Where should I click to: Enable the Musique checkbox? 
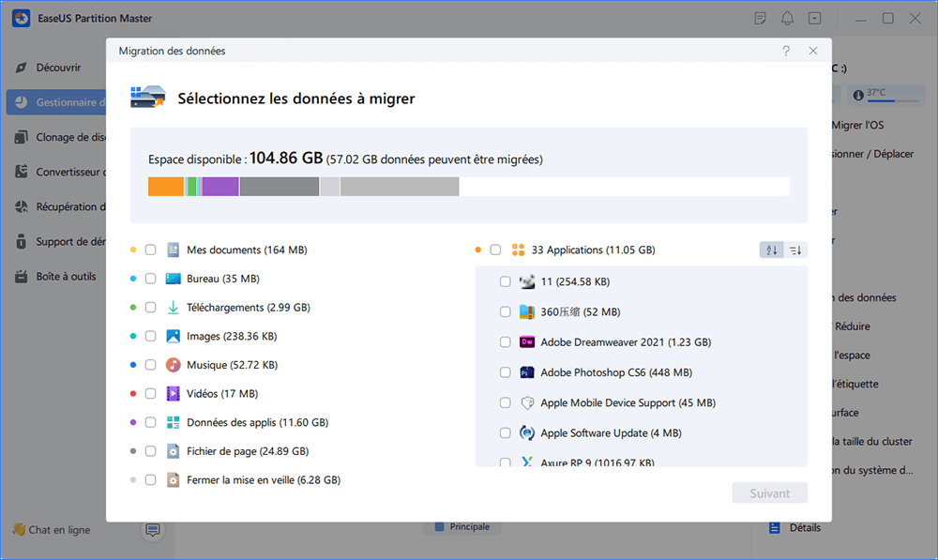(x=150, y=365)
